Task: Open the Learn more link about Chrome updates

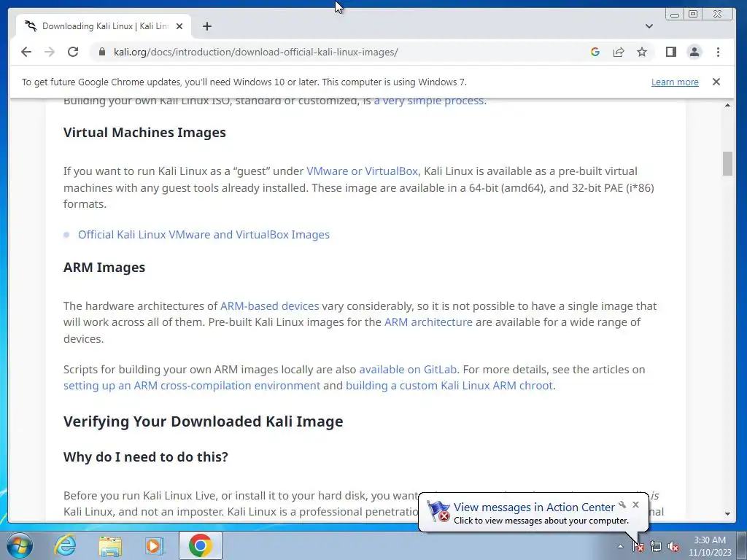Action: pyautogui.click(x=675, y=82)
